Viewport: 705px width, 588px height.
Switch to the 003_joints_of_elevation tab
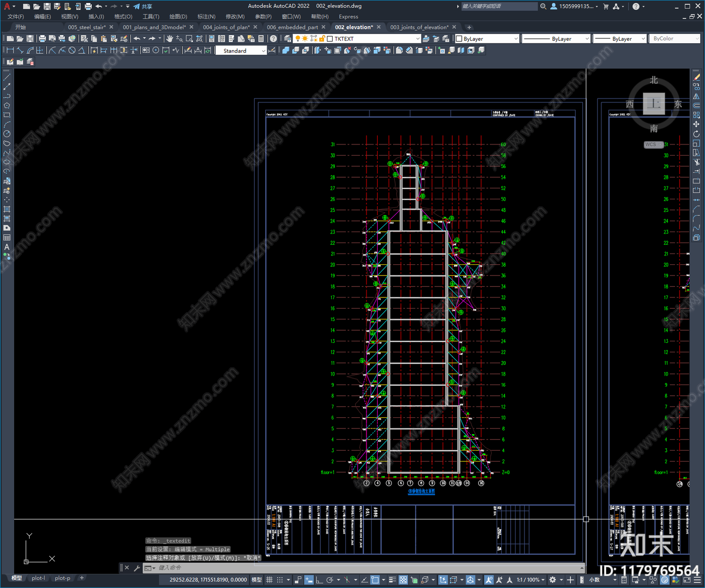(x=419, y=27)
